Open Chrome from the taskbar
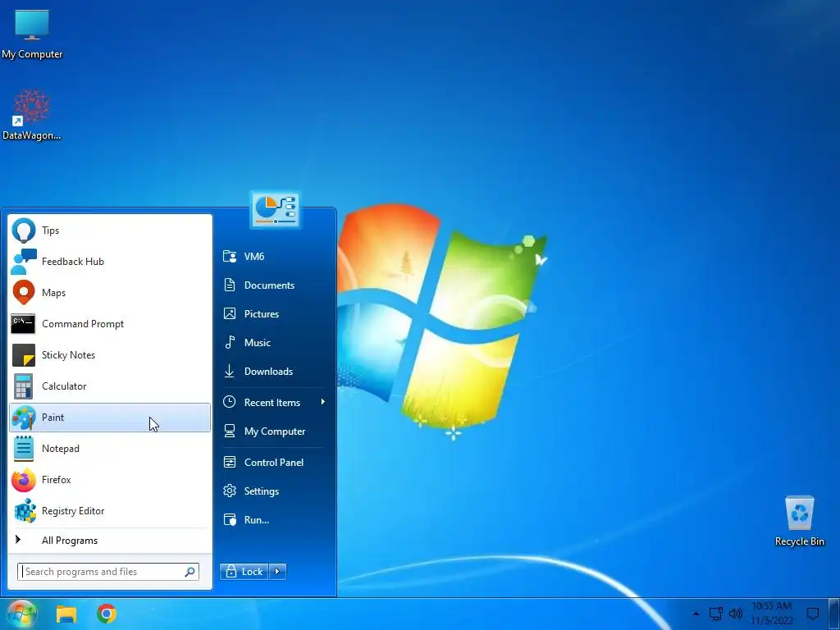This screenshot has height=630, width=840. pyautogui.click(x=107, y=614)
